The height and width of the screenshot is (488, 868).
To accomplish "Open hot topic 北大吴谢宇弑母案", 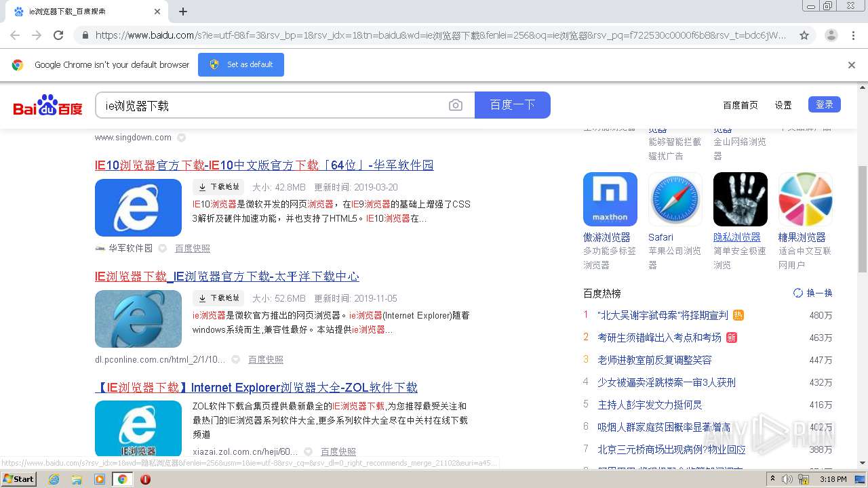I will point(663,315).
